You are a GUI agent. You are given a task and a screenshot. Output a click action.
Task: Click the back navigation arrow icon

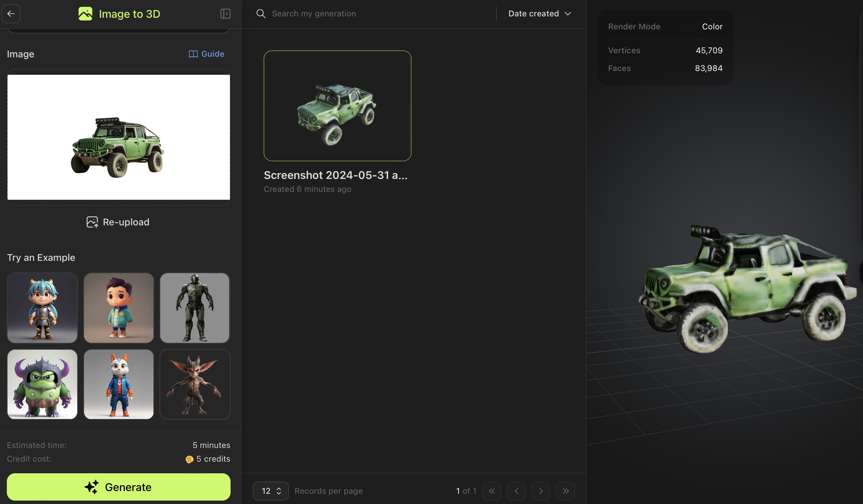[11, 13]
